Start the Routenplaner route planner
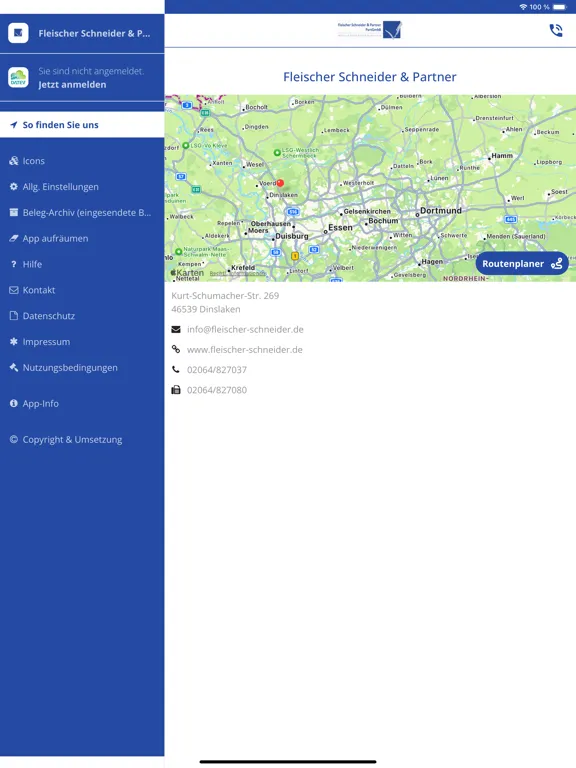Viewport: 576px width, 768px height. [522, 264]
